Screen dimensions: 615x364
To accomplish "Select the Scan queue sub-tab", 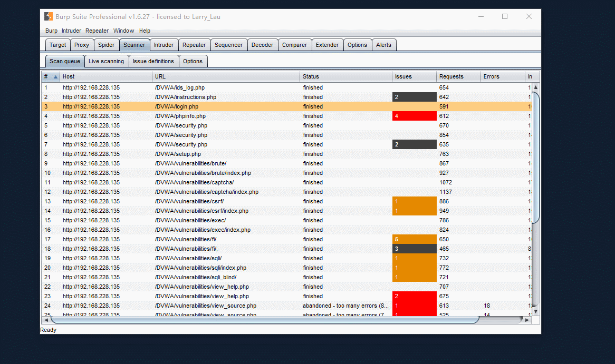I will tap(65, 62).
